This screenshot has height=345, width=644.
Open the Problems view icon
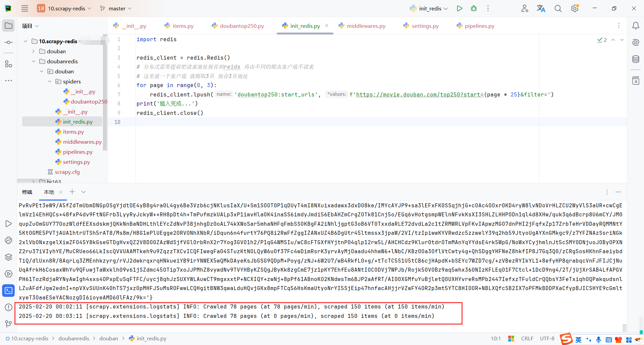pos(8,307)
